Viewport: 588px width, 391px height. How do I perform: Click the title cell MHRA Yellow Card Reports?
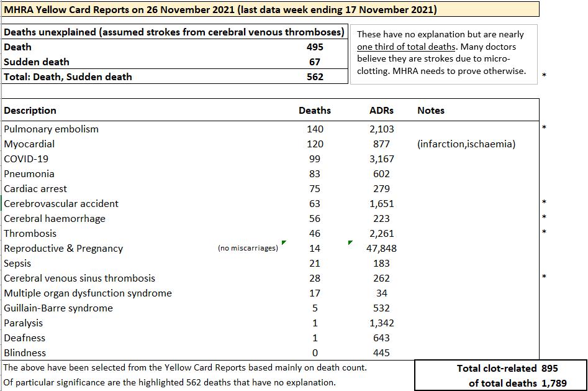(220, 9)
